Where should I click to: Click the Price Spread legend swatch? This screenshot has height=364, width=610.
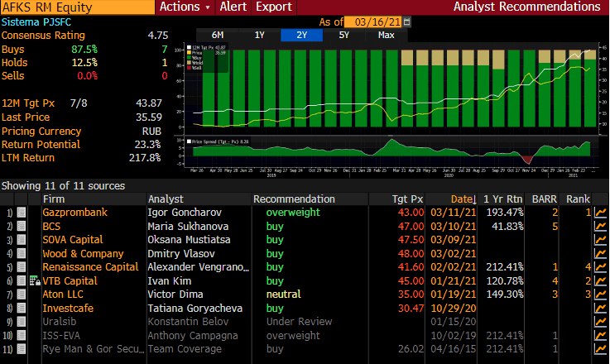[189, 141]
